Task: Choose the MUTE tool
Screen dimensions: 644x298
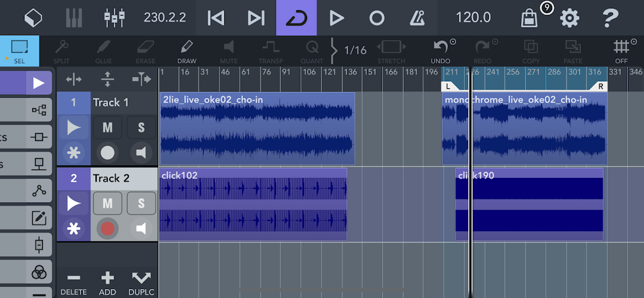Action: coord(229,51)
